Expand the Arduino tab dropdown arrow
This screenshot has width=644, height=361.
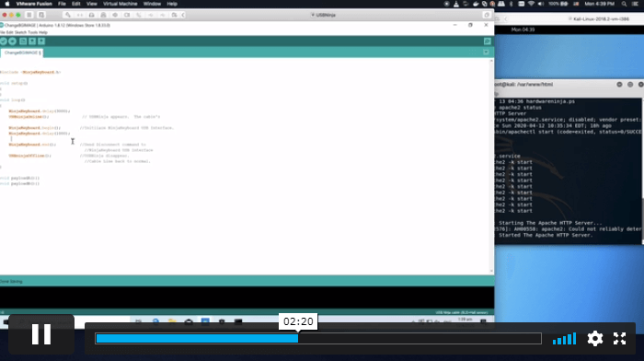click(486, 52)
